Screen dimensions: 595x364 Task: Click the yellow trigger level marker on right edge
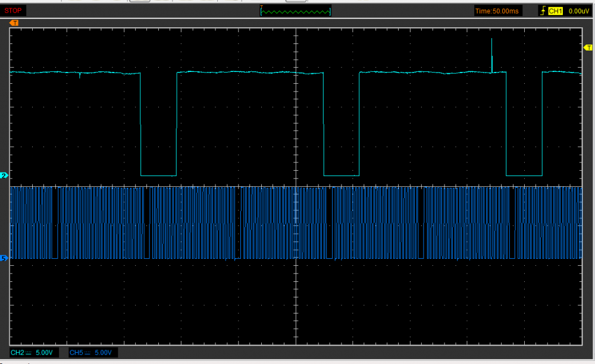click(x=589, y=48)
